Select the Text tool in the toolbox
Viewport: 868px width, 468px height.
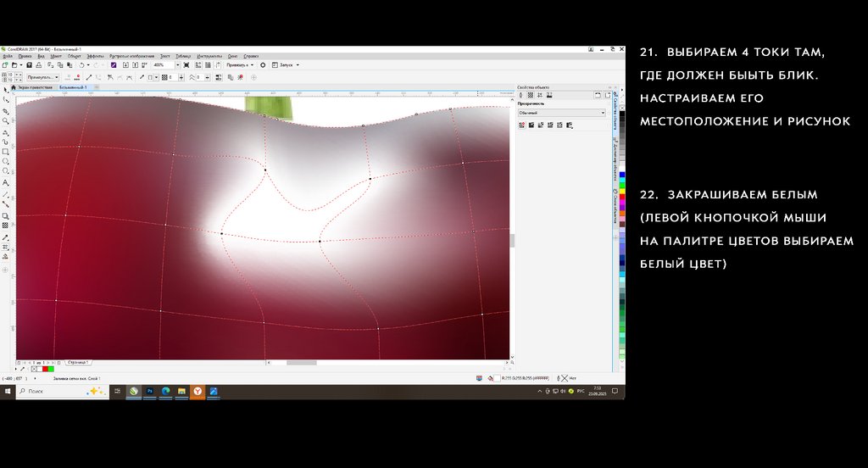5,182
